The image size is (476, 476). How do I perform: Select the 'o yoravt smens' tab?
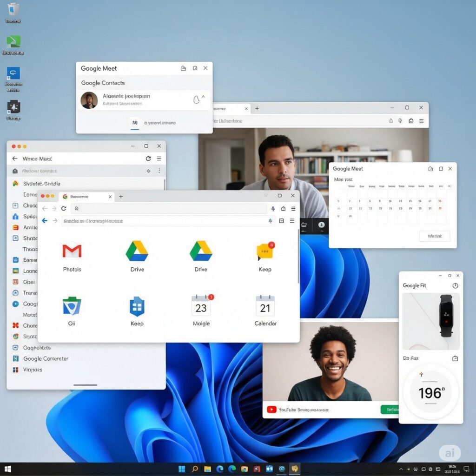point(160,123)
